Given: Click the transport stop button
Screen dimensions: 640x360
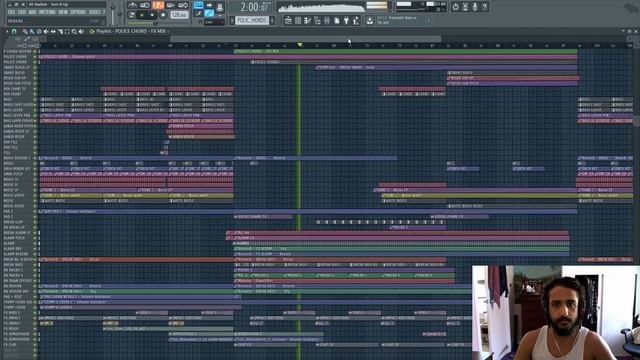Looking at the screenshot, I should point(152,15).
